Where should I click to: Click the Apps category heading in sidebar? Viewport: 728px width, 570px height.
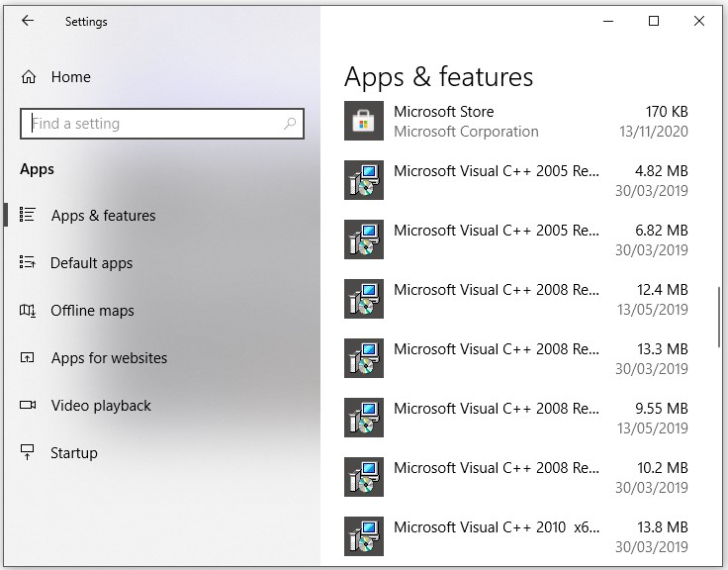pos(38,169)
